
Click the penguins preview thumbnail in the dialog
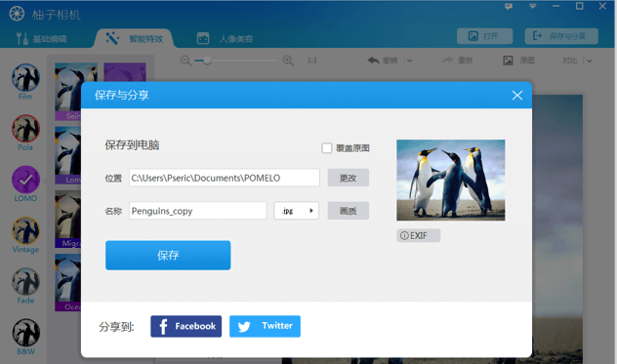point(451,181)
